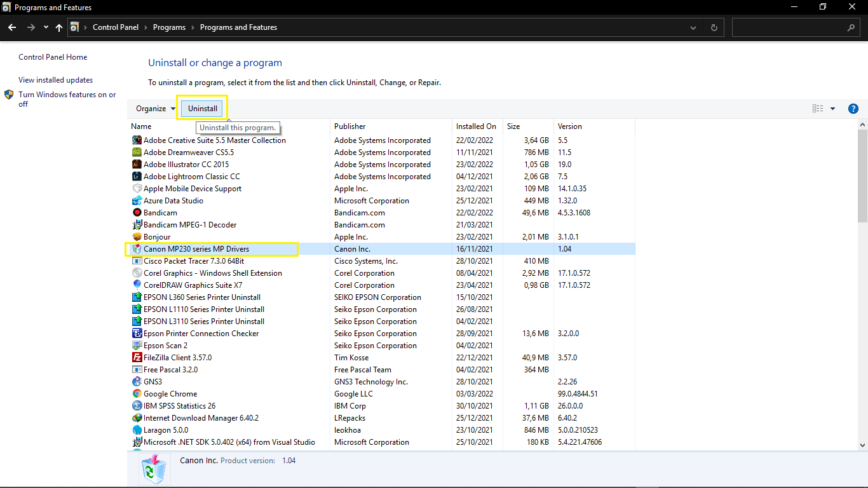Click the CorelDRAW Graphics Suite X7 icon
Image resolution: width=868 pixels, height=488 pixels.
[x=137, y=285]
